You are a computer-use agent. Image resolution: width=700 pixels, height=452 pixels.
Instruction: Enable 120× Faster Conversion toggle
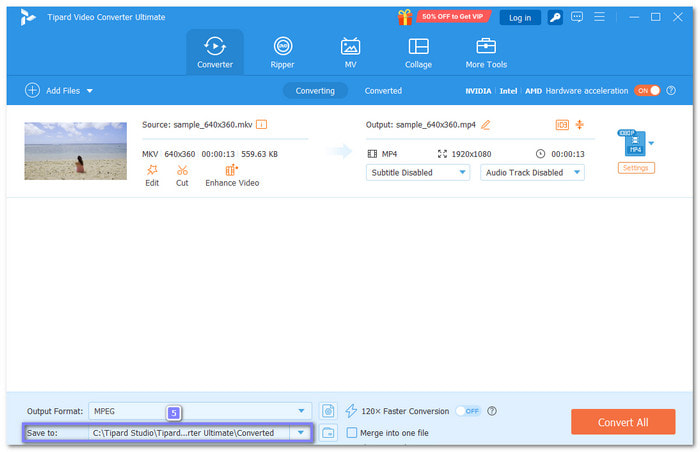point(468,411)
